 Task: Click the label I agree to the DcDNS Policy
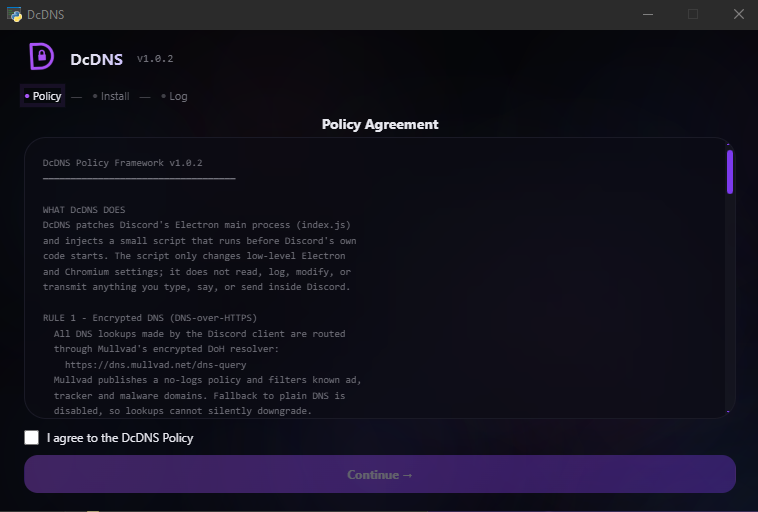120,438
